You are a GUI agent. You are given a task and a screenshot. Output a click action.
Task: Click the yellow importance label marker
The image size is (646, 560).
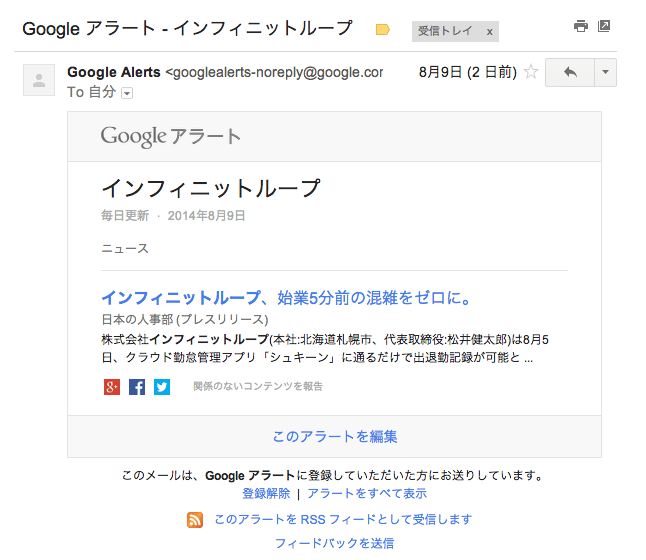pyautogui.click(x=383, y=30)
